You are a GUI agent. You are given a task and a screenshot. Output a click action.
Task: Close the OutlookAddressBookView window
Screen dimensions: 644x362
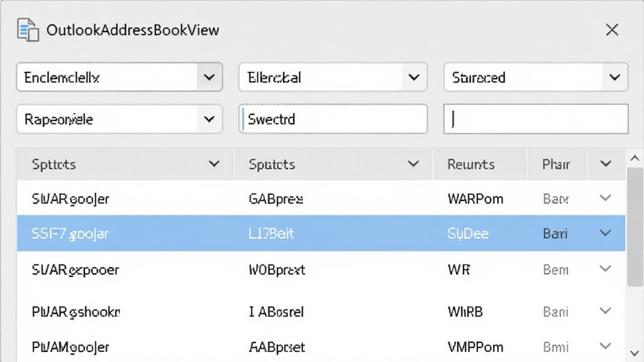tap(612, 30)
